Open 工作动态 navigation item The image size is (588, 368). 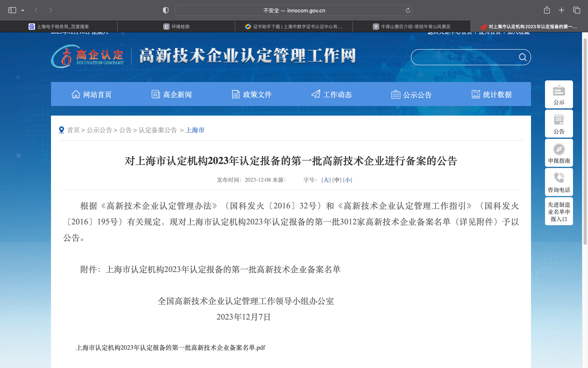click(331, 94)
